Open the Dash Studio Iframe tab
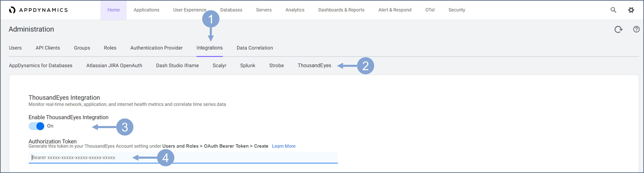The width and height of the screenshot is (644, 173). [x=177, y=66]
